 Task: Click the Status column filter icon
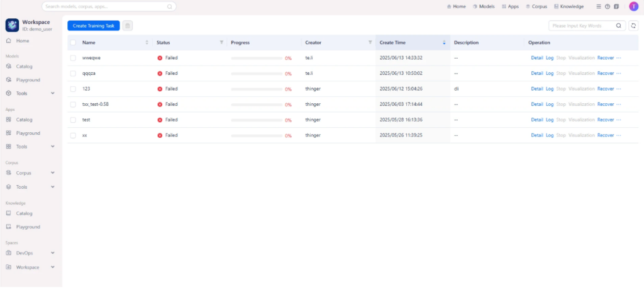coord(221,43)
